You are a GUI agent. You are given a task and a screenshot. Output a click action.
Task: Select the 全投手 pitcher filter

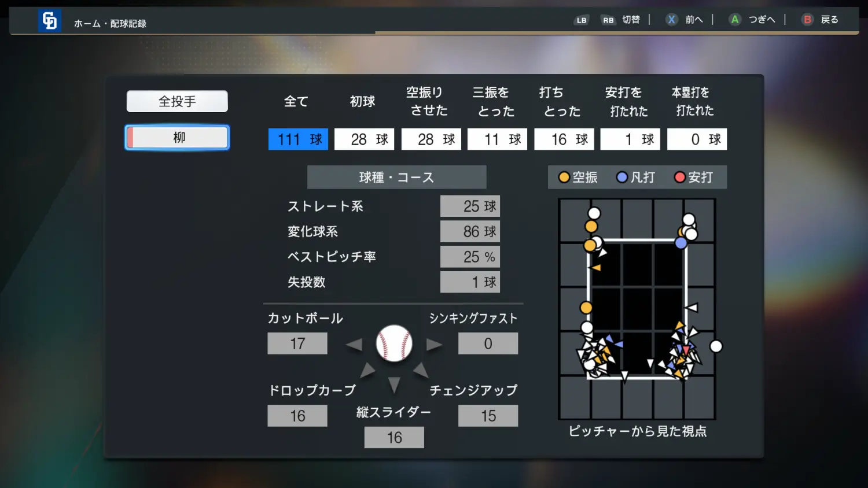177,102
